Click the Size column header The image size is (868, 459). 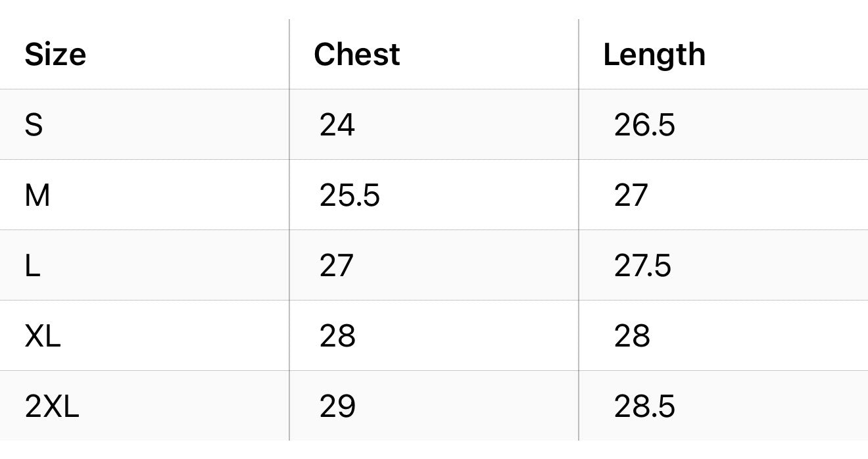(x=55, y=55)
